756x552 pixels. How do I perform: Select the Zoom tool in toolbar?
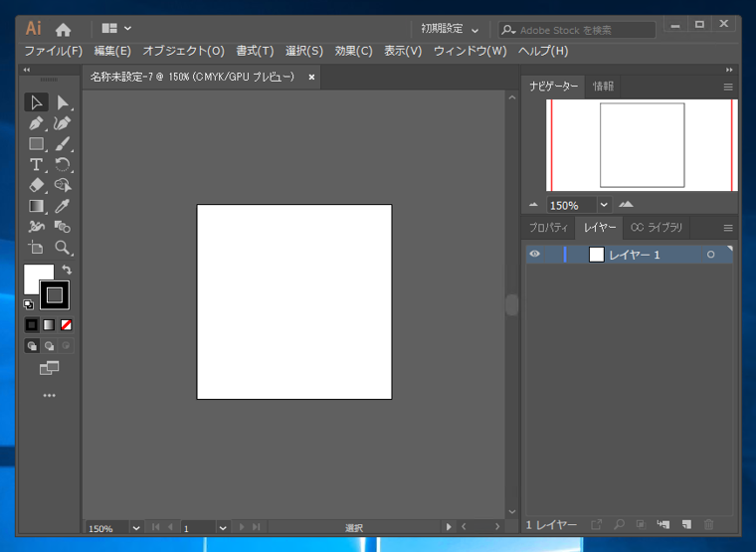pyautogui.click(x=63, y=248)
